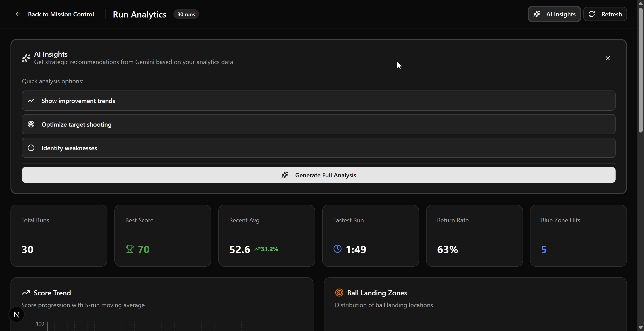Viewport: 644px width, 331px height.
Task: Select Identify weaknesses option
Action: click(318, 148)
